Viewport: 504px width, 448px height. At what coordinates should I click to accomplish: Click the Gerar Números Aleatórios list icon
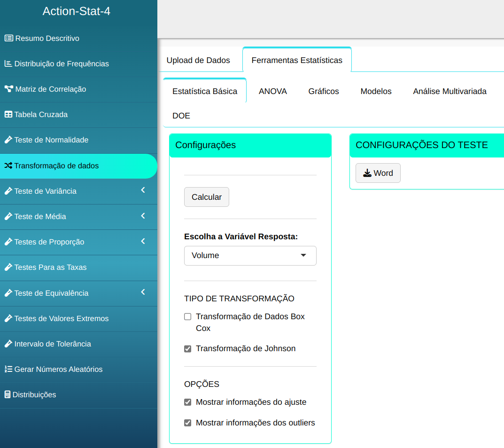8,369
